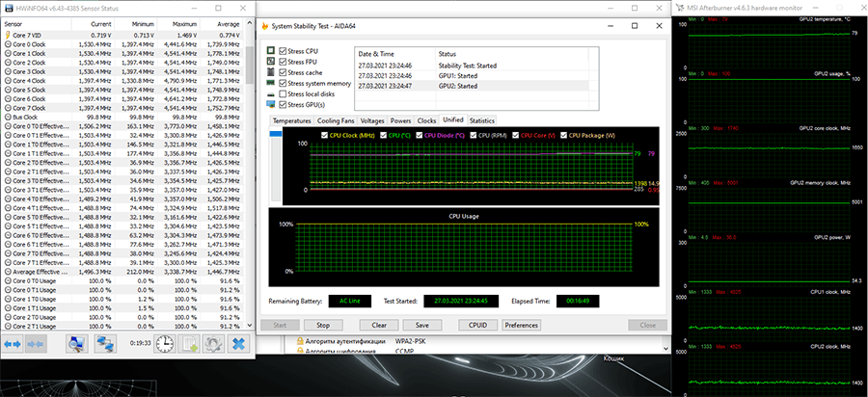Click the Save button in AIDA64
The height and width of the screenshot is (397, 868).
tap(423, 325)
